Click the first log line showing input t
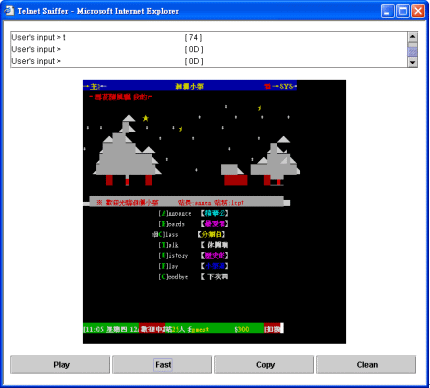Screen dimensions: 430x388 [107, 37]
